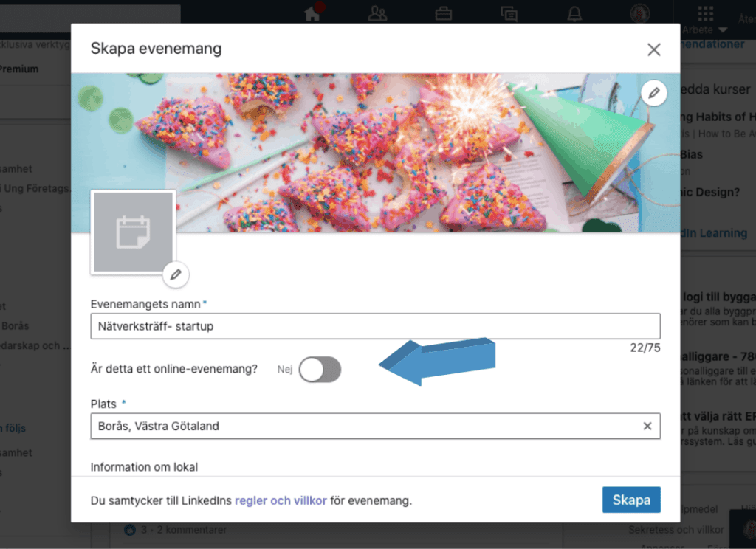The width and height of the screenshot is (756, 549).
Task: Click the 22/75 character counter
Action: point(645,348)
